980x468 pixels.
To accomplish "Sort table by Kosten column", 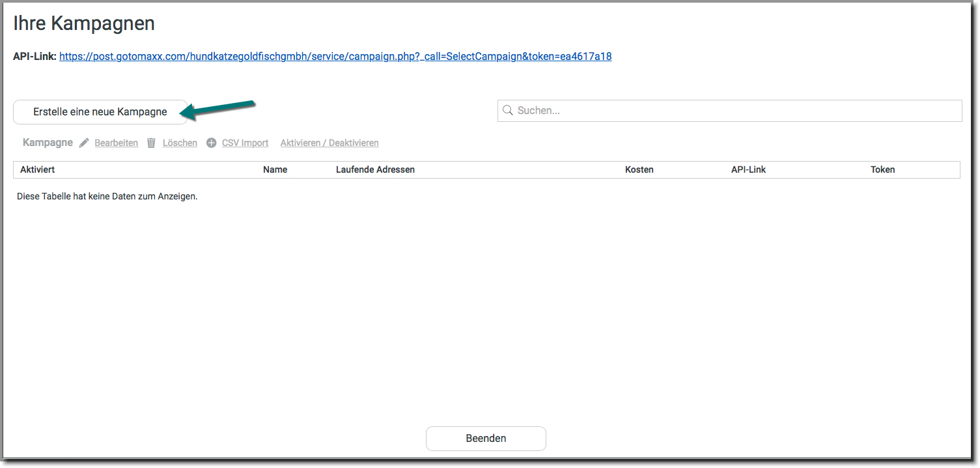I will 639,169.
